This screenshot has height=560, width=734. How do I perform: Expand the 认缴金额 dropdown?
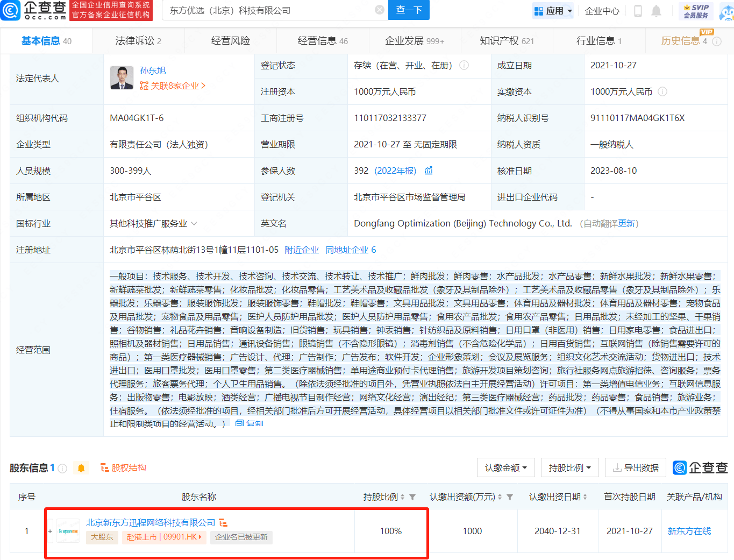(x=505, y=468)
